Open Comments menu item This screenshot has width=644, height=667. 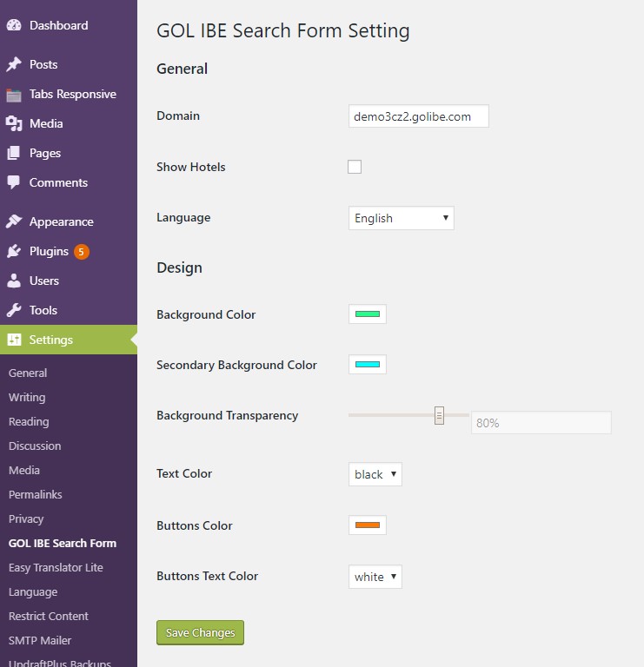pyautogui.click(x=69, y=182)
